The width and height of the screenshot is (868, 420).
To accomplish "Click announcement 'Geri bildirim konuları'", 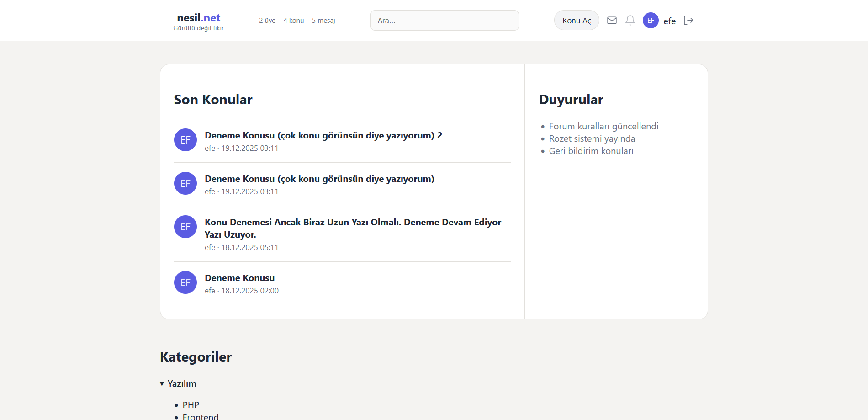I will click(x=591, y=151).
